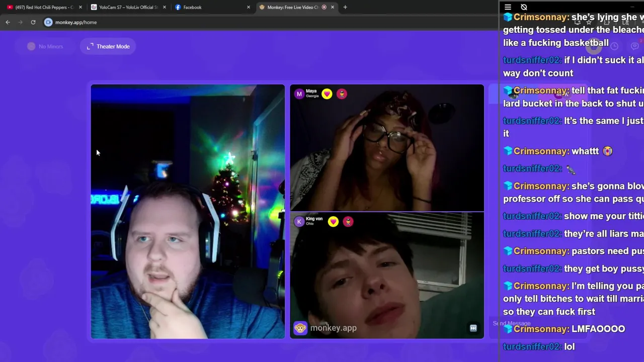
Task: Report King von with the police icon
Action: (x=348, y=222)
